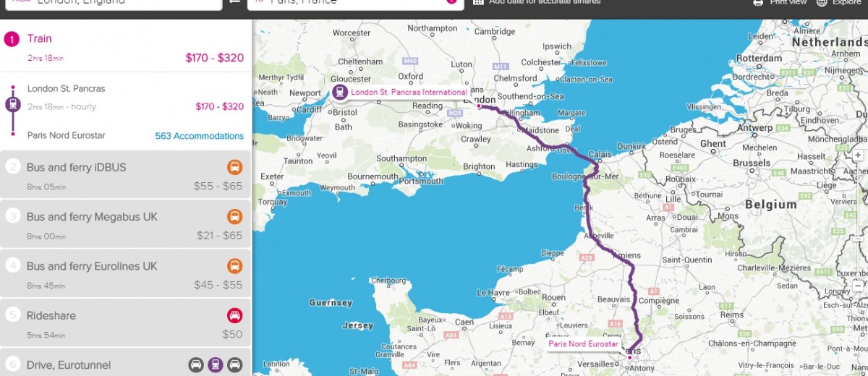Click the orange bus icon for iDBUS
Viewport: 868px width, 376px height.
tap(235, 168)
